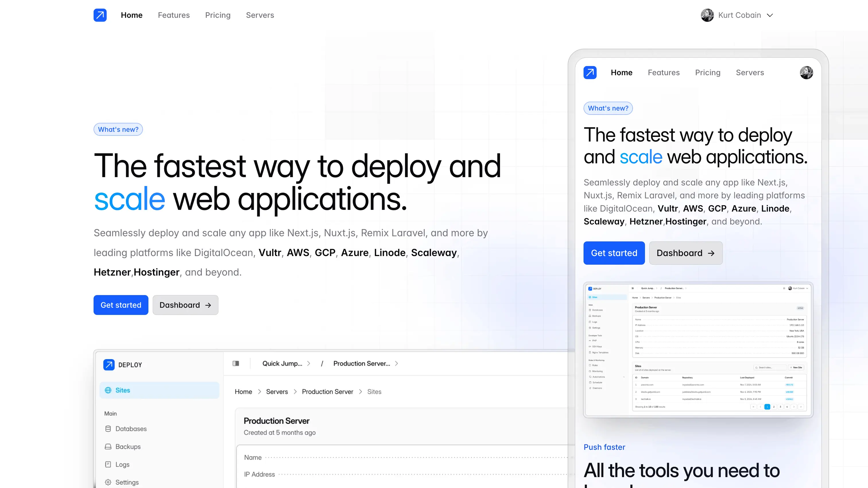The height and width of the screenshot is (488, 868).
Task: Click the DEPLOY logo icon in the dashboard sidebar
Action: click(x=109, y=365)
